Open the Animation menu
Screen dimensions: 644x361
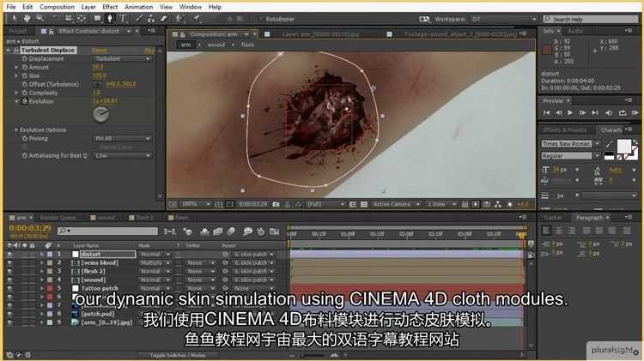pyautogui.click(x=139, y=7)
